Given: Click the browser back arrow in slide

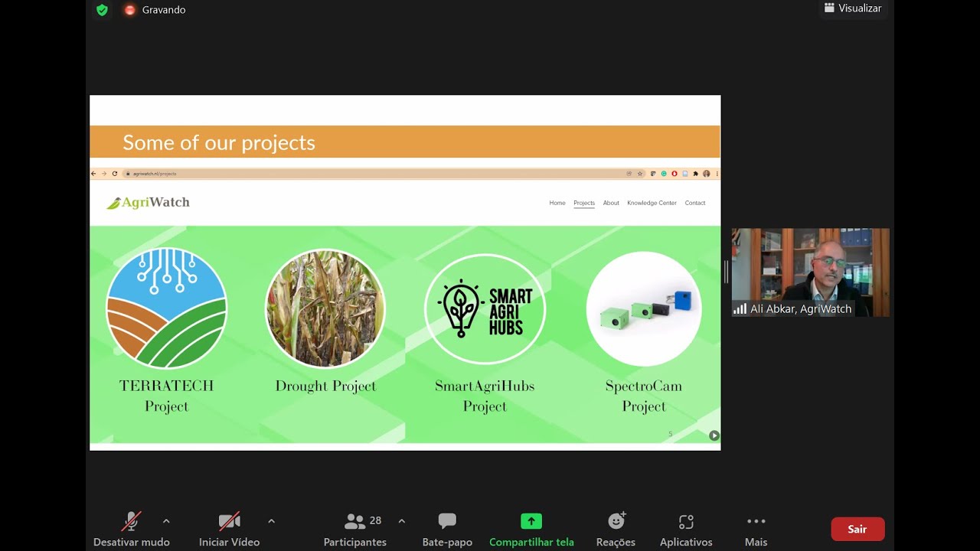Looking at the screenshot, I should point(94,174).
